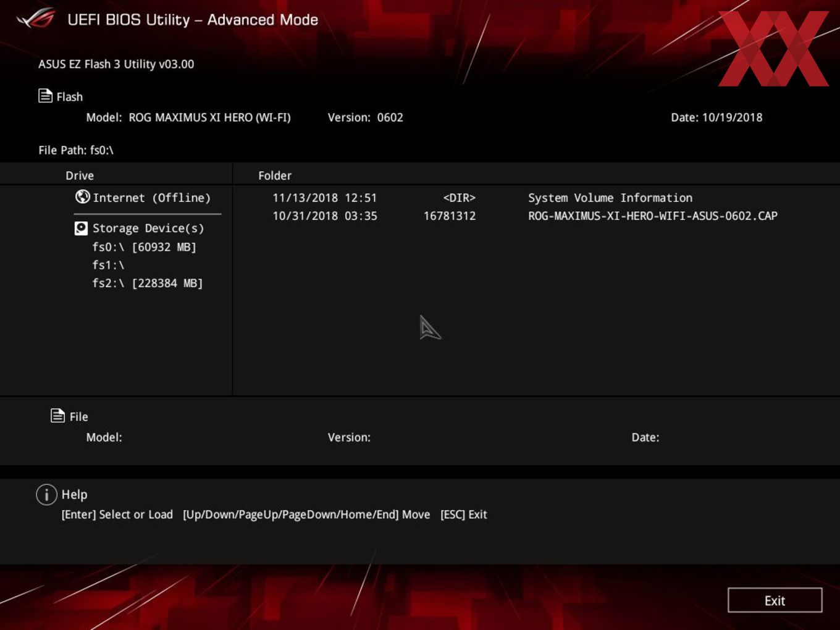Select Storage Device(s) entry
The height and width of the screenshot is (630, 840).
tap(148, 229)
